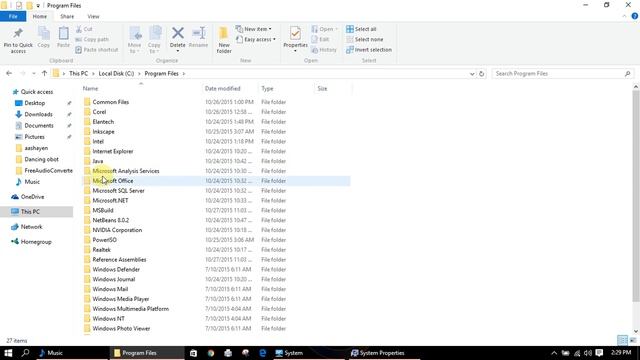Open the File menu
This screenshot has height=360, width=640.
click(x=13, y=16)
